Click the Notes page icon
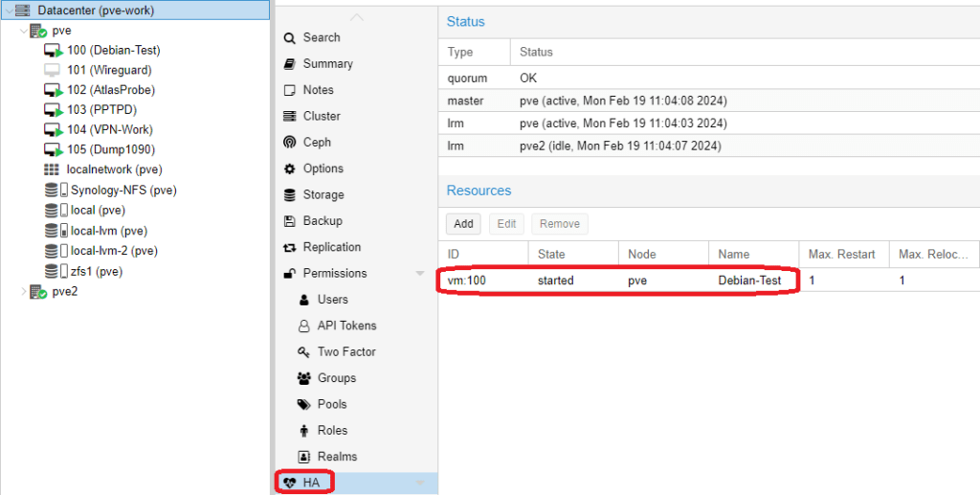 (289, 90)
